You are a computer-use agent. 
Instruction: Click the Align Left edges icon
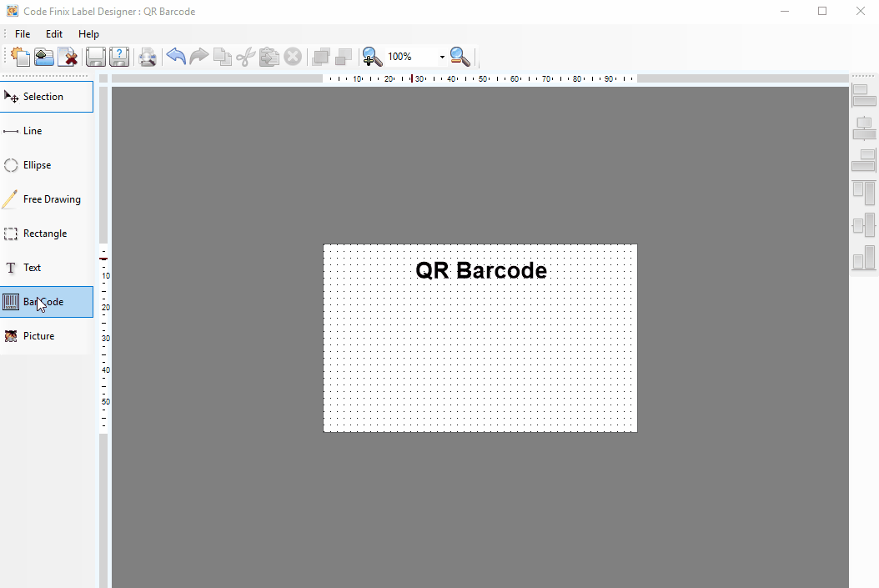tap(864, 96)
